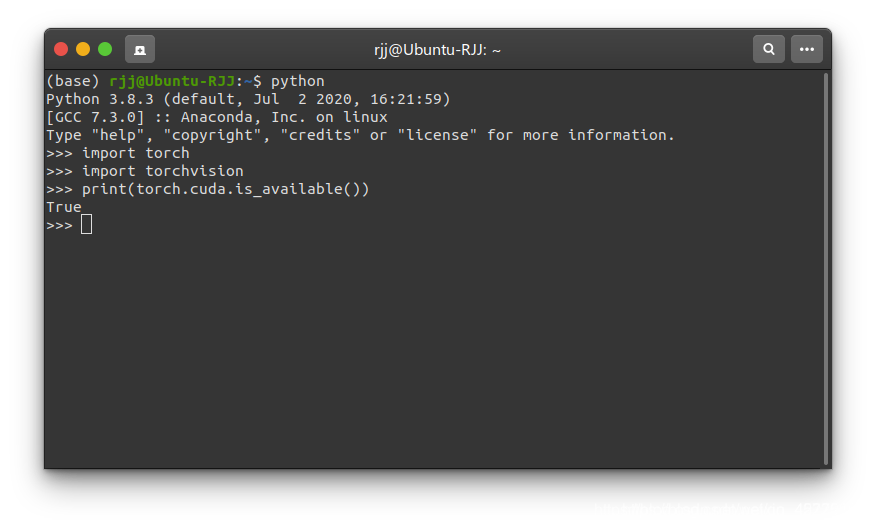
Task: Click the green rjj@Ubuntu-RJJ prompt text
Action: [172, 81]
